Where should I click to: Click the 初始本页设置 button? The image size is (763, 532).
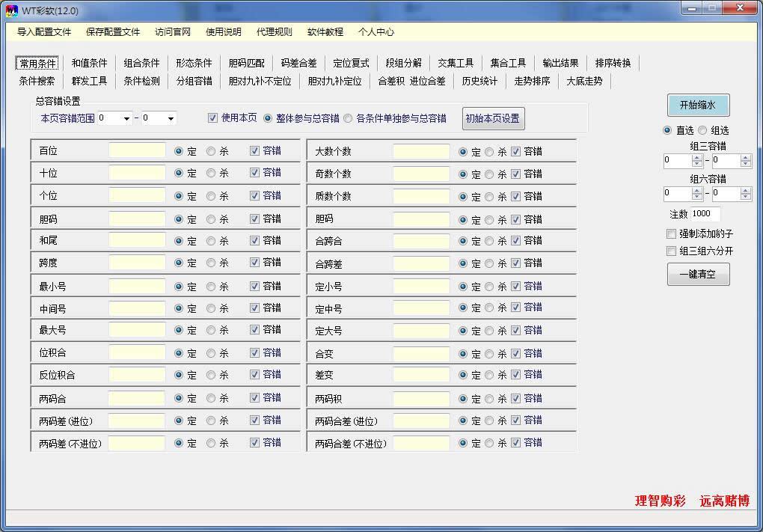pyautogui.click(x=493, y=118)
